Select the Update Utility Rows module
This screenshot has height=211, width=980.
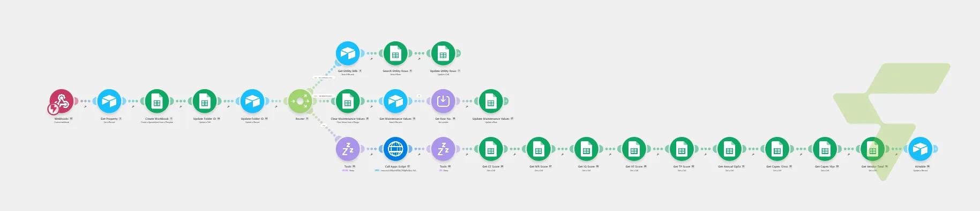point(443,53)
